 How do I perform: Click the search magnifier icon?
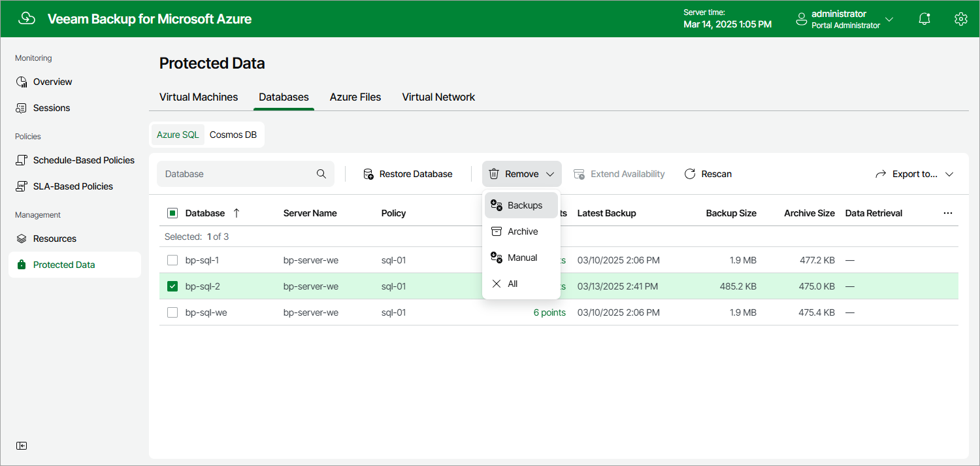pos(321,174)
